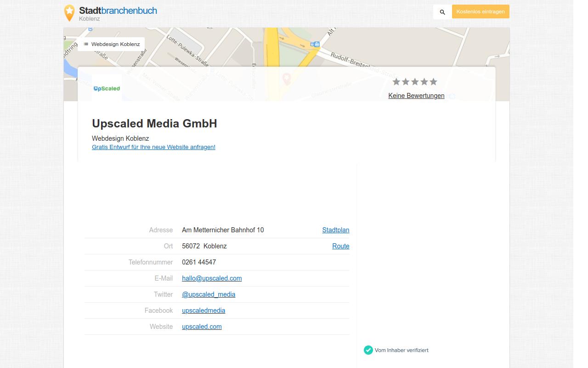Select the middle rating star
The image size is (588, 368).
414,81
